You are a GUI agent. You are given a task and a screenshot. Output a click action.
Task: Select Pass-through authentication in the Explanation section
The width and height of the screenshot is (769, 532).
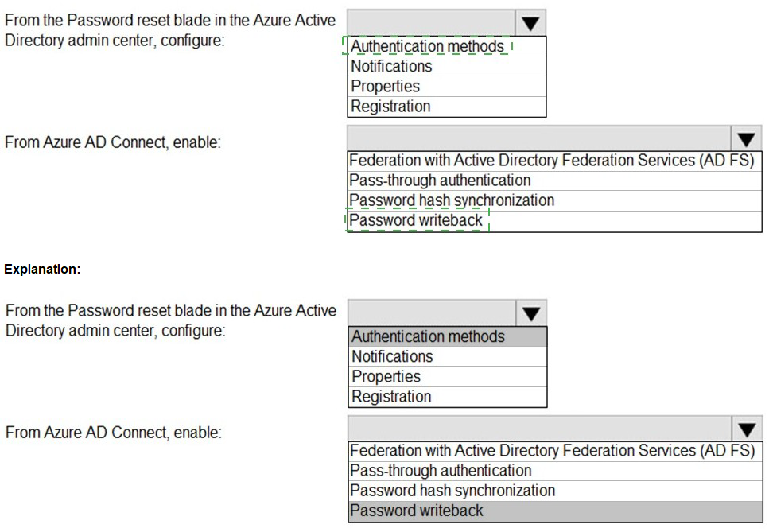(x=441, y=471)
